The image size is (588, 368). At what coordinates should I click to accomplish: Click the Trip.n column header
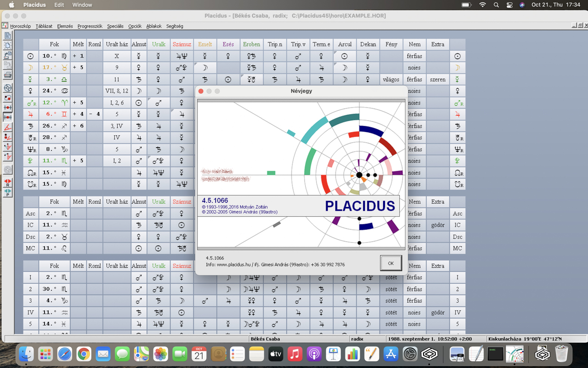click(x=275, y=44)
